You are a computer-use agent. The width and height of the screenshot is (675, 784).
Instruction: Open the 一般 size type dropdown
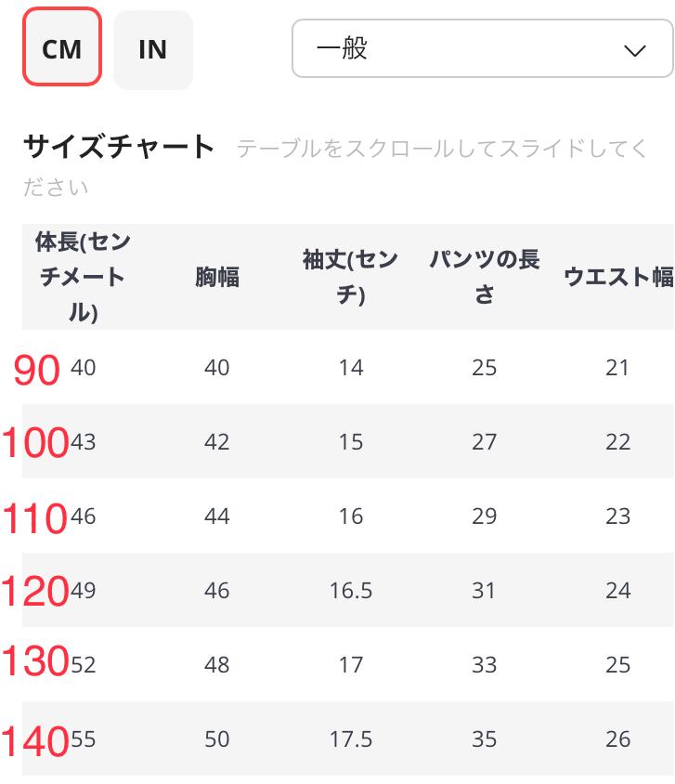click(x=482, y=48)
